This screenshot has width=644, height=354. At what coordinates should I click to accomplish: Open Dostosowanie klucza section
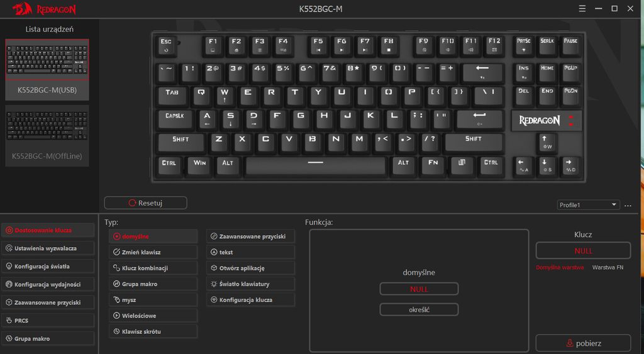point(48,230)
